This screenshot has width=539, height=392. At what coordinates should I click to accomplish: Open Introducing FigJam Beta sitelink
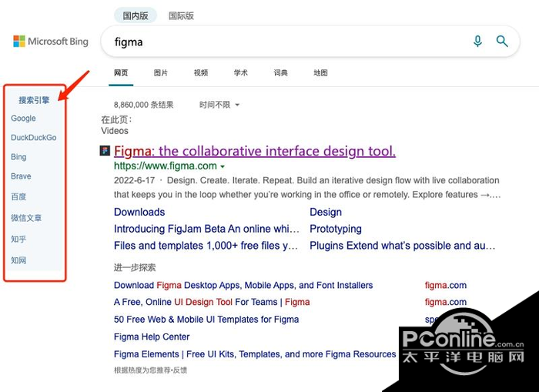(206, 229)
